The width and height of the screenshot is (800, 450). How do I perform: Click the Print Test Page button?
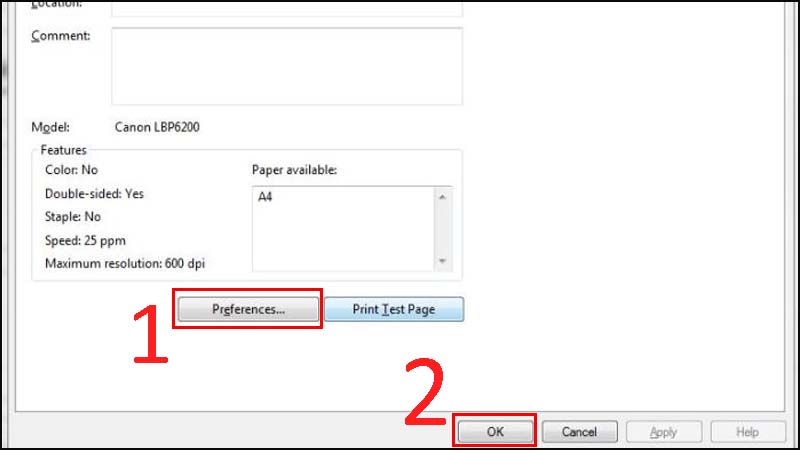click(394, 309)
